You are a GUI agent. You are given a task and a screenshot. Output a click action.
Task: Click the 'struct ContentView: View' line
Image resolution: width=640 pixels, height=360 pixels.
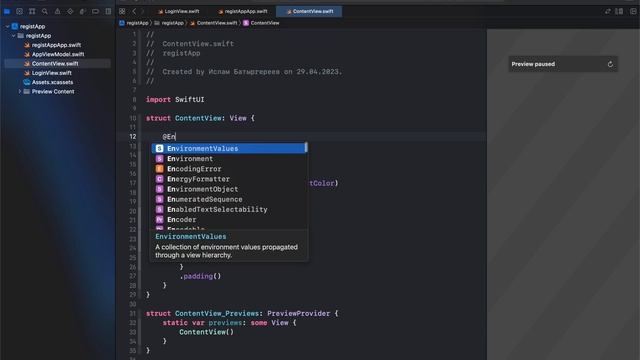pyautogui.click(x=200, y=118)
